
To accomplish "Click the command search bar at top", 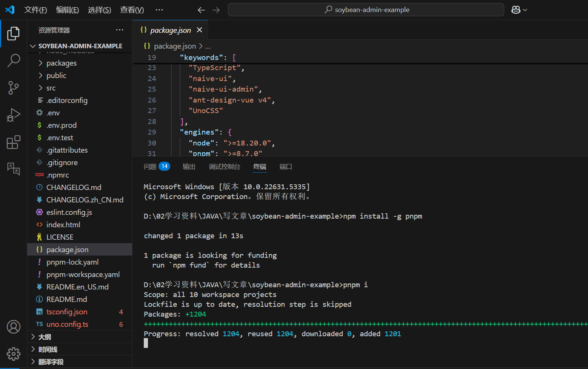I will pos(365,9).
